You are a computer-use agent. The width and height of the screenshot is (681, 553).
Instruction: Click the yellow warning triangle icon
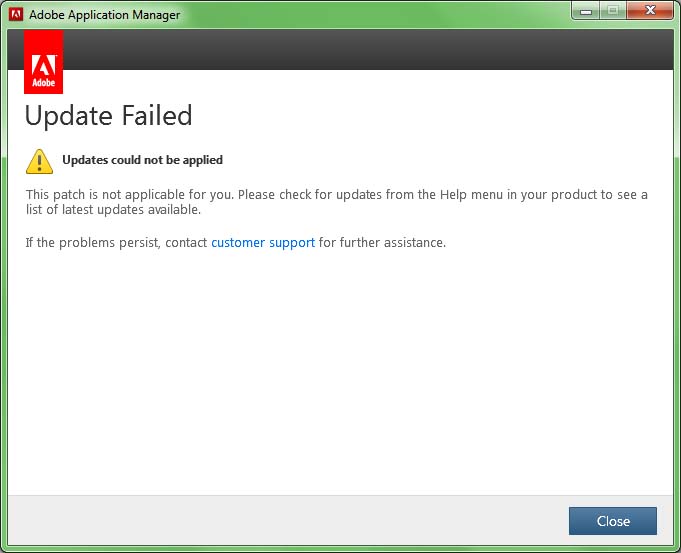(x=39, y=161)
